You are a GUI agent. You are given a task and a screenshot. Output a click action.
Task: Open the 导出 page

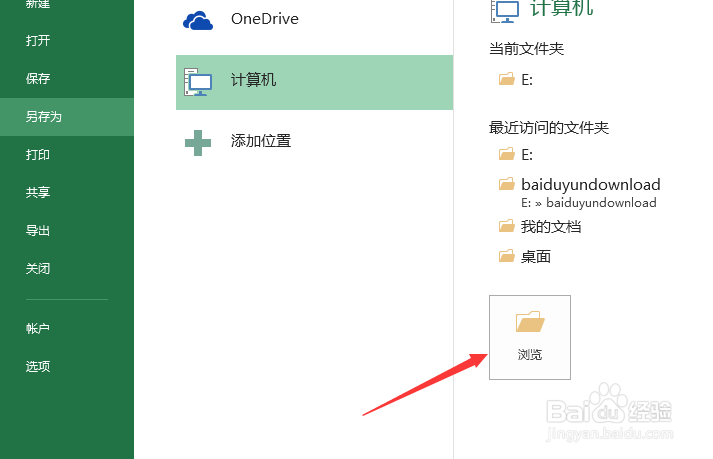[38, 231]
